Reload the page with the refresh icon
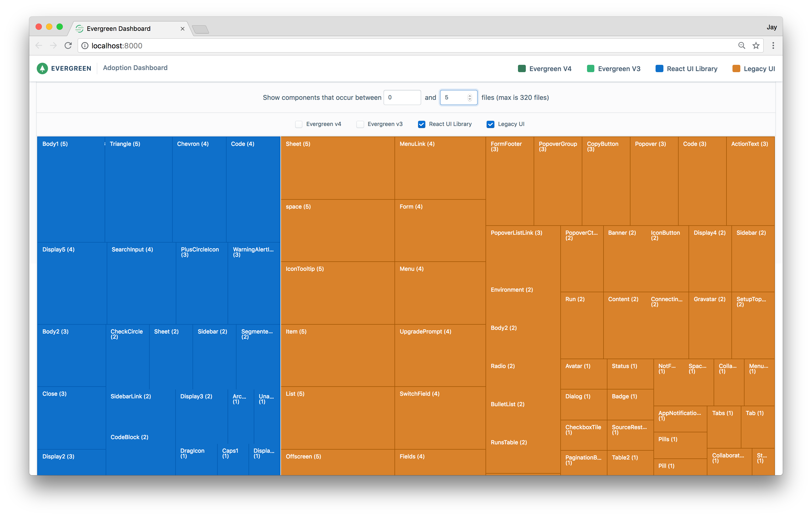Screen dimensions: 812x517 pos(68,45)
